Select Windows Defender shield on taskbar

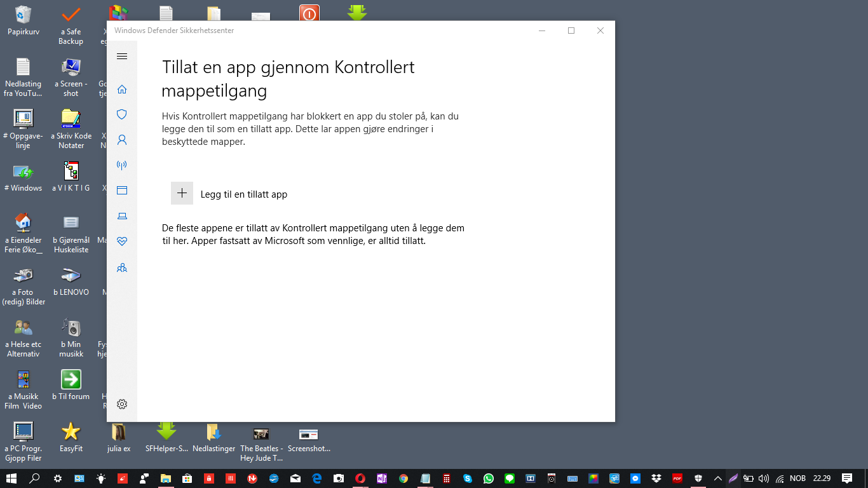(698, 478)
